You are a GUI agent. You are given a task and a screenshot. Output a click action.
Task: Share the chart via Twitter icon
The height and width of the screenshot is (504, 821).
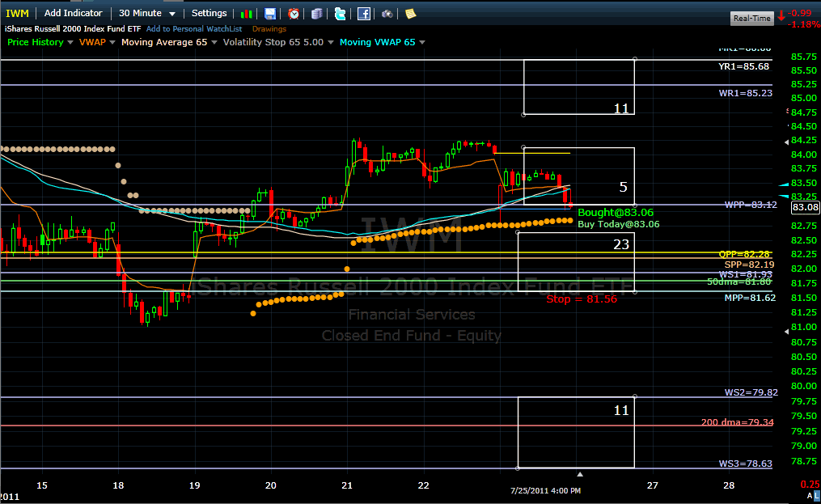click(x=341, y=14)
